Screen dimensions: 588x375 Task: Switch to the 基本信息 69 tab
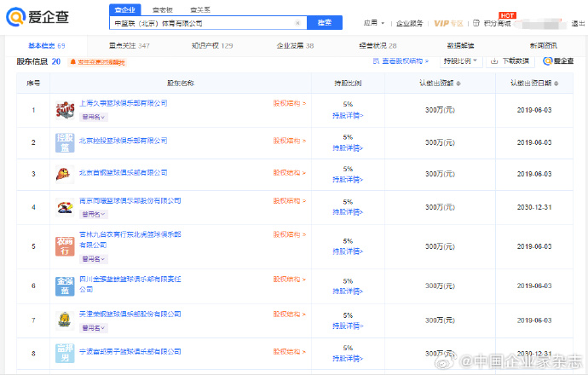tap(47, 46)
